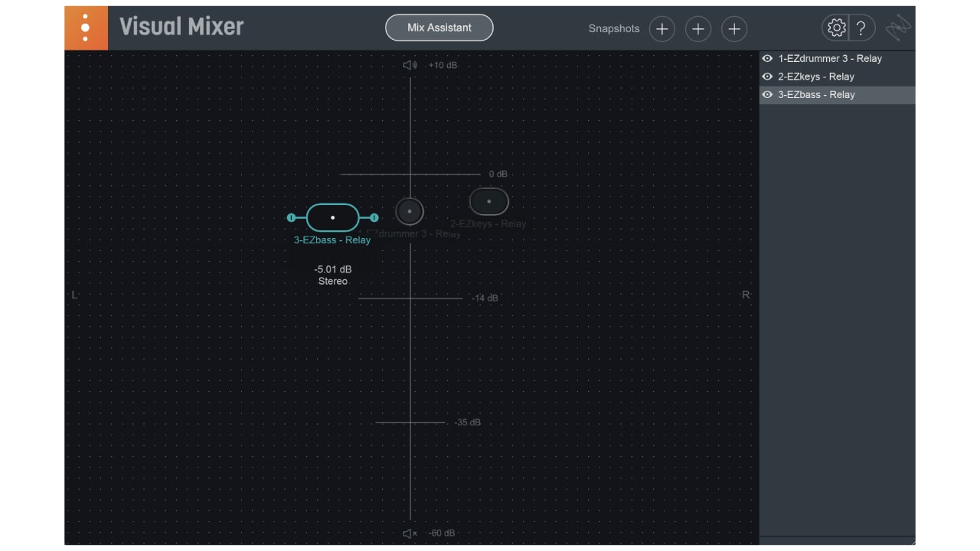Image resolution: width=980 pixels, height=551 pixels.
Task: Click the speaker icon above +10 dB
Action: tap(410, 65)
